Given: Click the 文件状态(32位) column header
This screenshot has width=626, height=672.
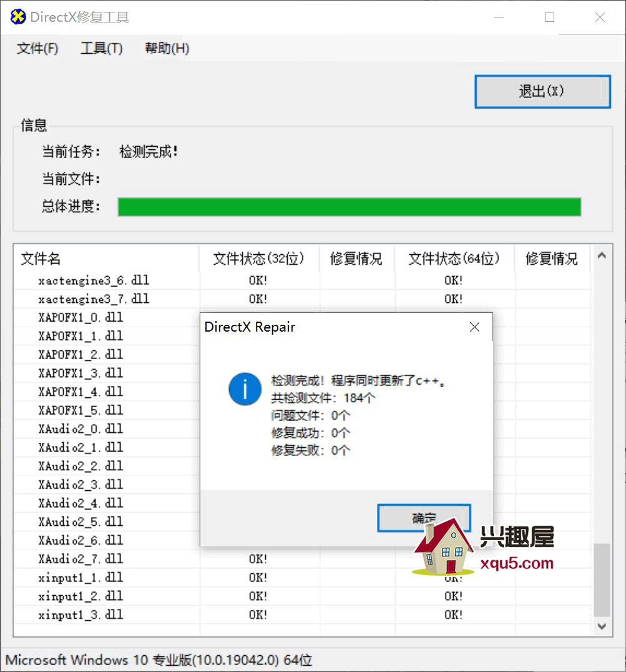Looking at the screenshot, I should coord(258,259).
